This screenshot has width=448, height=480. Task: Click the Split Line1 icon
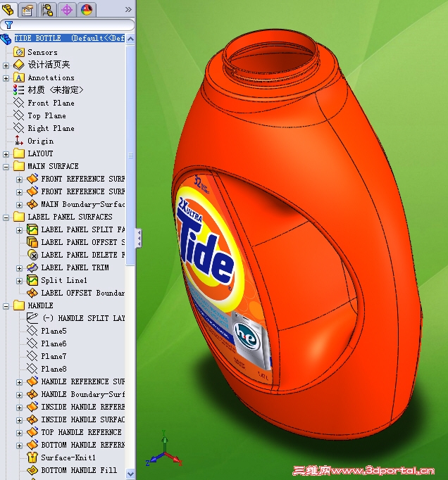[x=32, y=280]
